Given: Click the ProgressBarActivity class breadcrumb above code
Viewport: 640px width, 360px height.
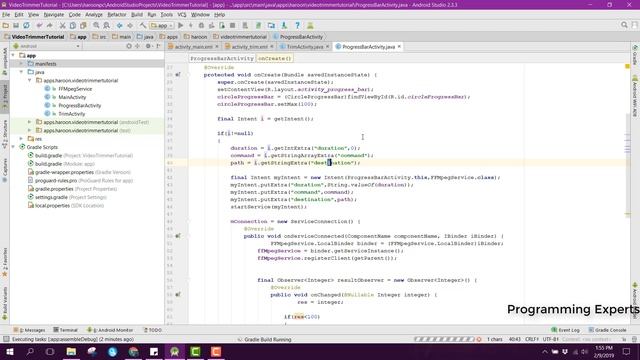Looking at the screenshot, I should (x=222, y=58).
